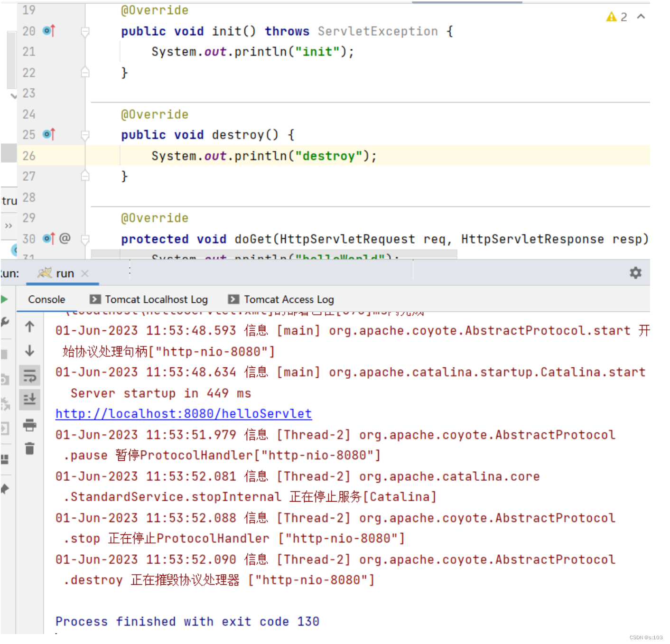
Task: Click the @Override annotation above init()
Action: (x=155, y=10)
